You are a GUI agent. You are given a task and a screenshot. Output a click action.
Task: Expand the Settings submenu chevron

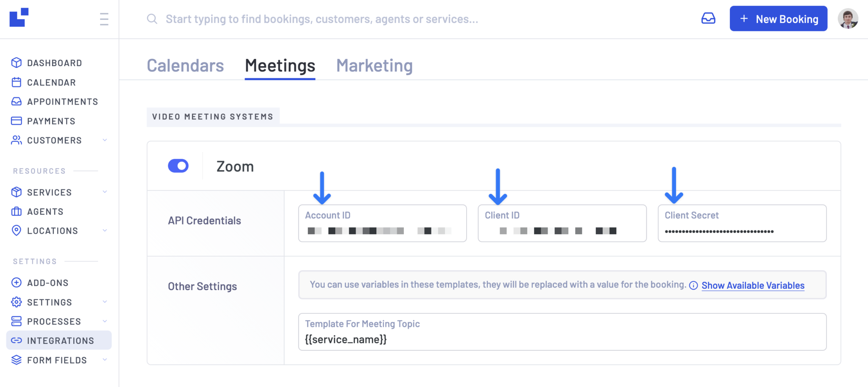[x=105, y=302]
